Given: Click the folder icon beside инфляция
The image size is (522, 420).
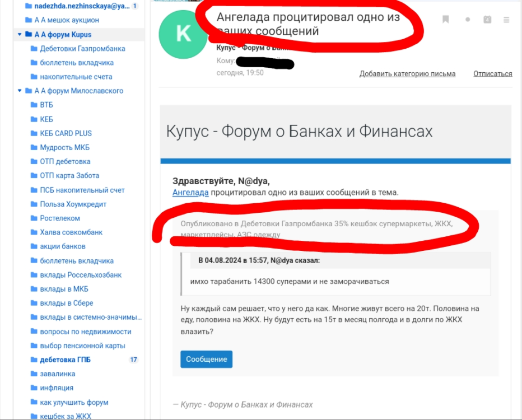Looking at the screenshot, I should [35, 388].
